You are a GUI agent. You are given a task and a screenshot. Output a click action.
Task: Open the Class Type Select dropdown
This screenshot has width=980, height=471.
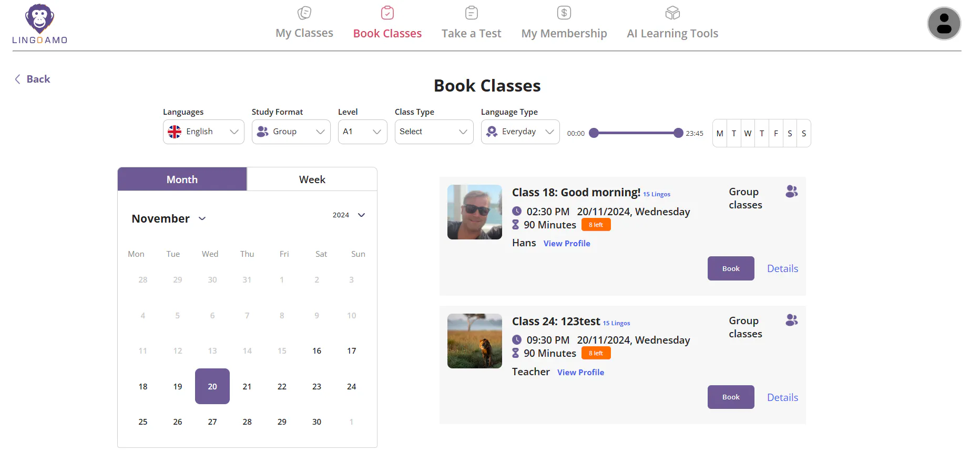click(434, 132)
